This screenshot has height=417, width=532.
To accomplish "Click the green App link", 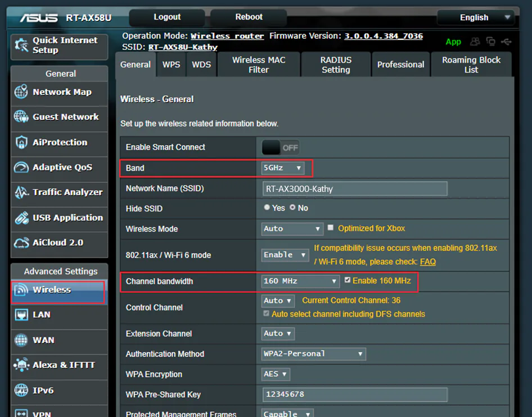I will 453,42.
